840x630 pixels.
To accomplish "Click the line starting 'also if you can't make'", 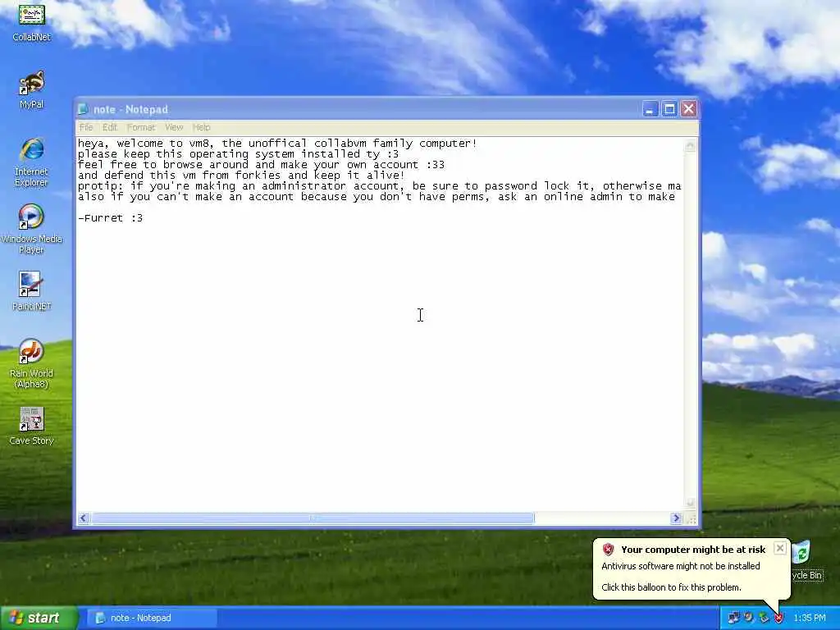I will click(376, 197).
